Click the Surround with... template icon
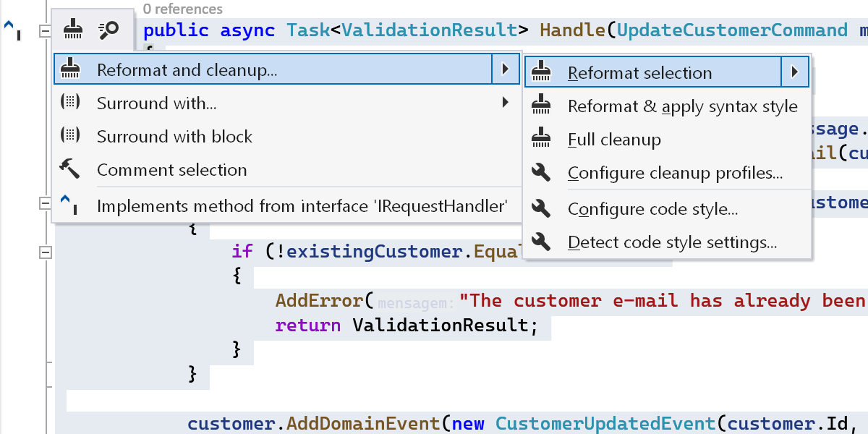The image size is (868, 434). (70, 103)
